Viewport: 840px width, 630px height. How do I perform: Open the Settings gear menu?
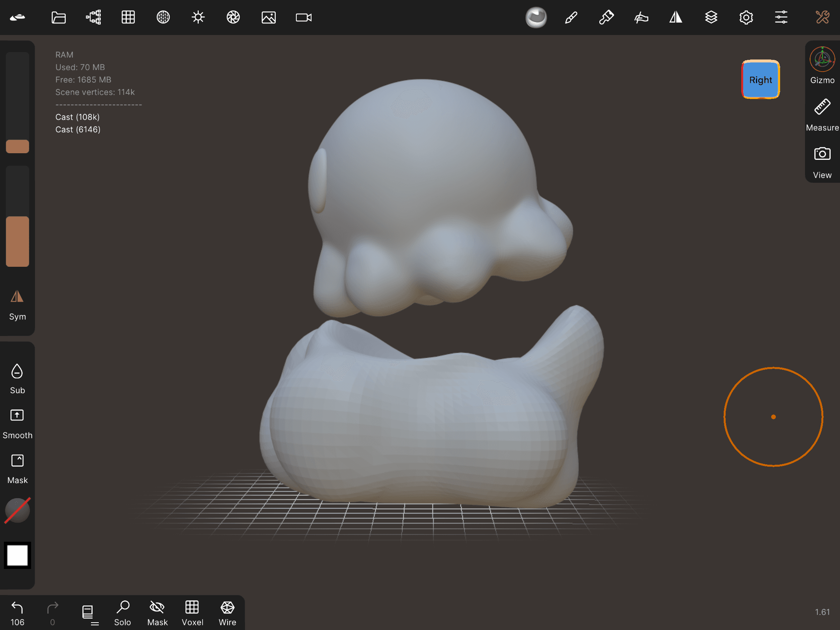(746, 17)
